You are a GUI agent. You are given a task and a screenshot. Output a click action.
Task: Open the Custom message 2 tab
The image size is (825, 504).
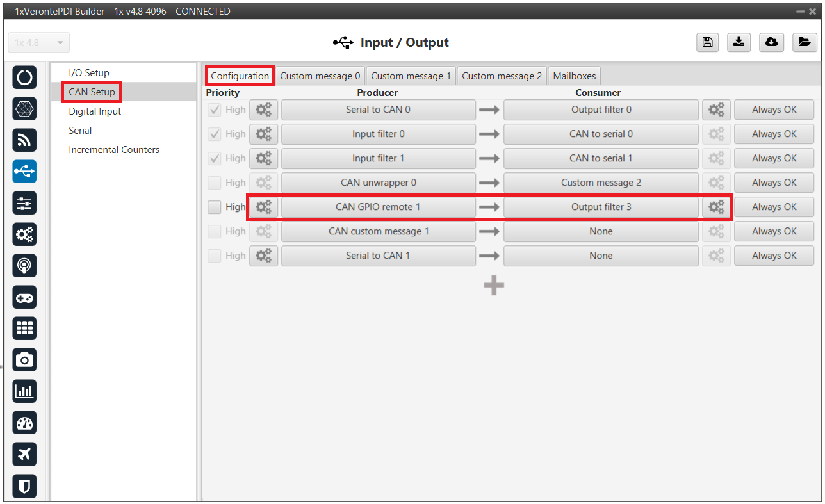[x=502, y=76]
